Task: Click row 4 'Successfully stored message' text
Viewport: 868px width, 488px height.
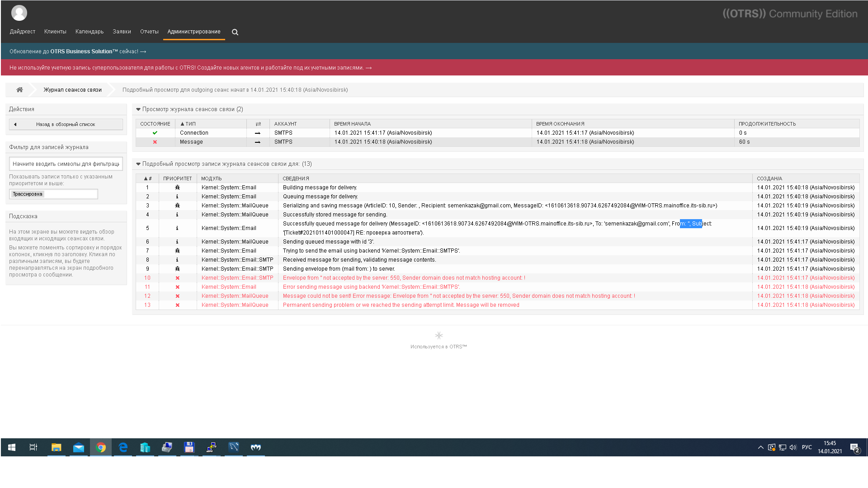Action: [x=335, y=215]
